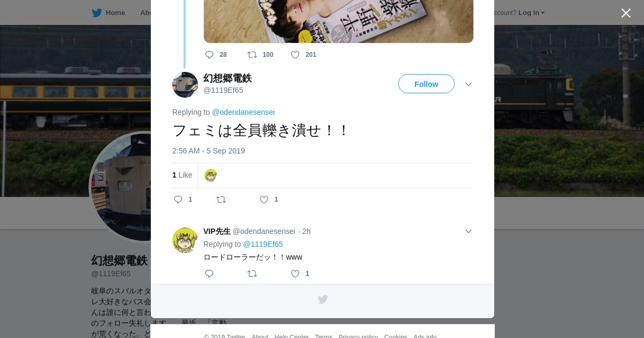Click the Twitter Home bird icon
This screenshot has height=338, width=644.
tap(97, 12)
